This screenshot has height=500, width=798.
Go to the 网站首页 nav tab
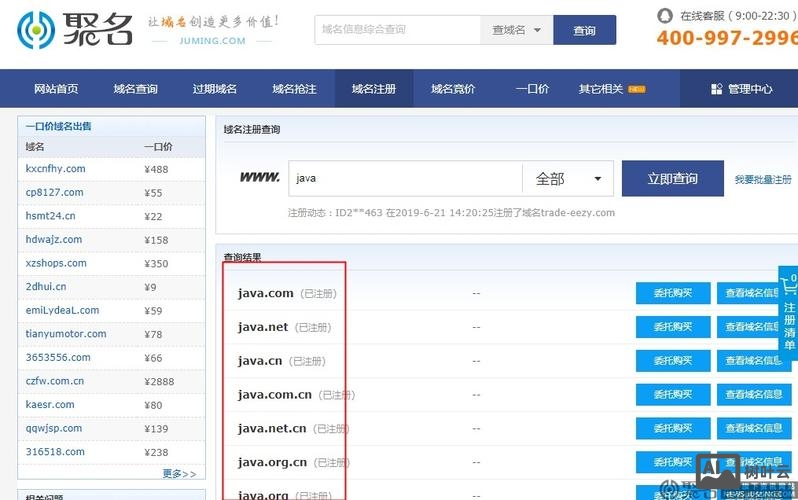click(56, 89)
